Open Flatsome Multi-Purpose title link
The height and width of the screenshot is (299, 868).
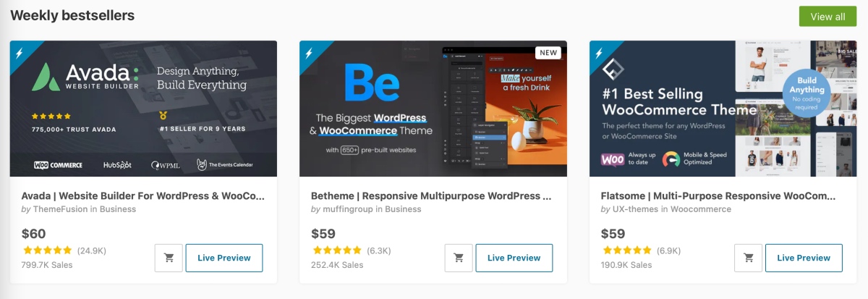click(x=718, y=195)
